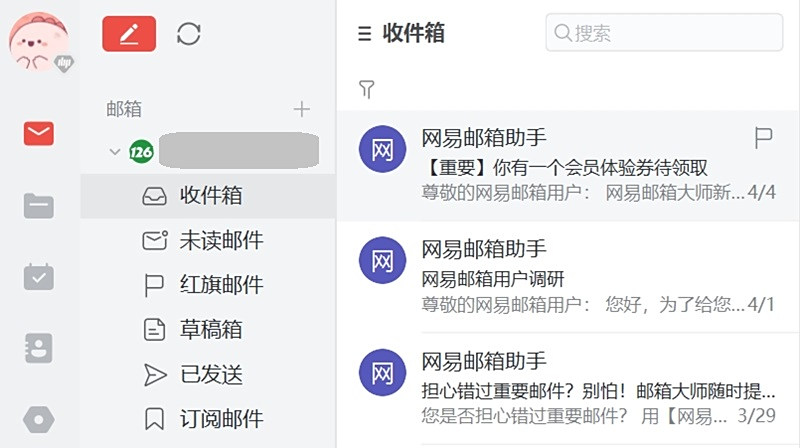Screen dimensions: 800x448
Task: Click sender avatar of the 3/29 email
Action: click(383, 372)
